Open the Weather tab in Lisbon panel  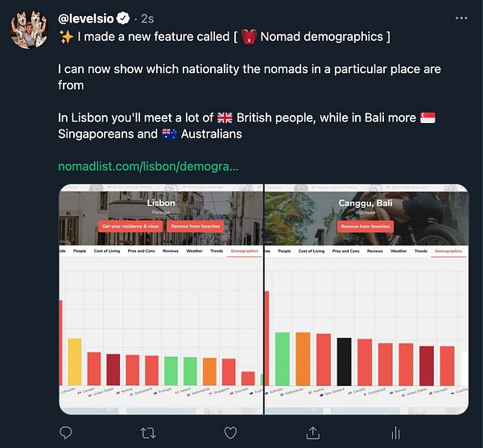(x=194, y=251)
